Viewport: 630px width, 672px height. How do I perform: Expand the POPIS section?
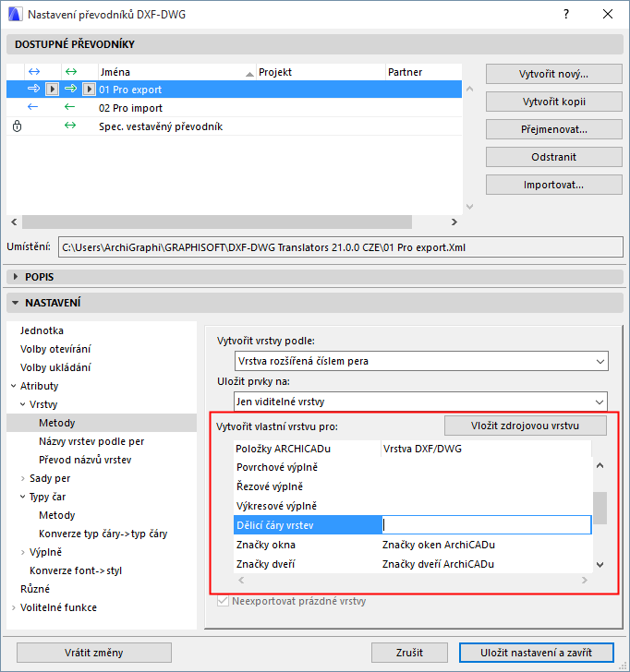16,277
